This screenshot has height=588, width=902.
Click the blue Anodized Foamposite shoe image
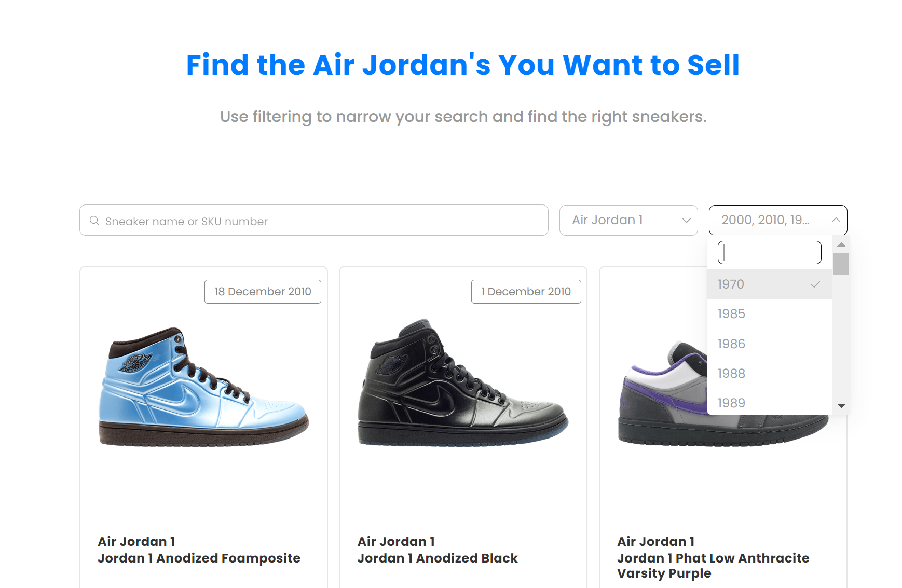(203, 387)
